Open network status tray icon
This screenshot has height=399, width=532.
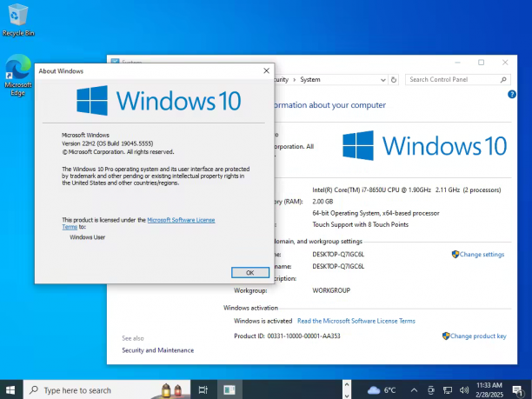tap(448, 390)
